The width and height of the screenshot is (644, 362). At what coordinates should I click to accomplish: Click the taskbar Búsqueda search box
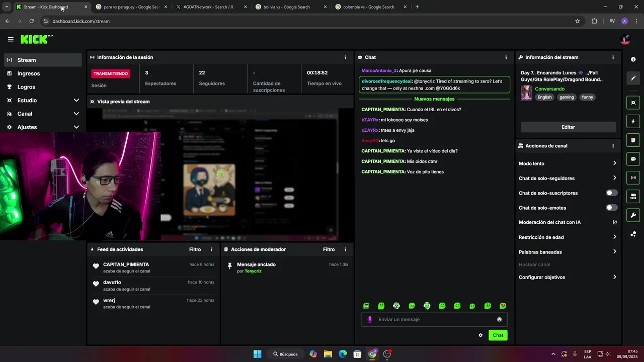coord(286,354)
